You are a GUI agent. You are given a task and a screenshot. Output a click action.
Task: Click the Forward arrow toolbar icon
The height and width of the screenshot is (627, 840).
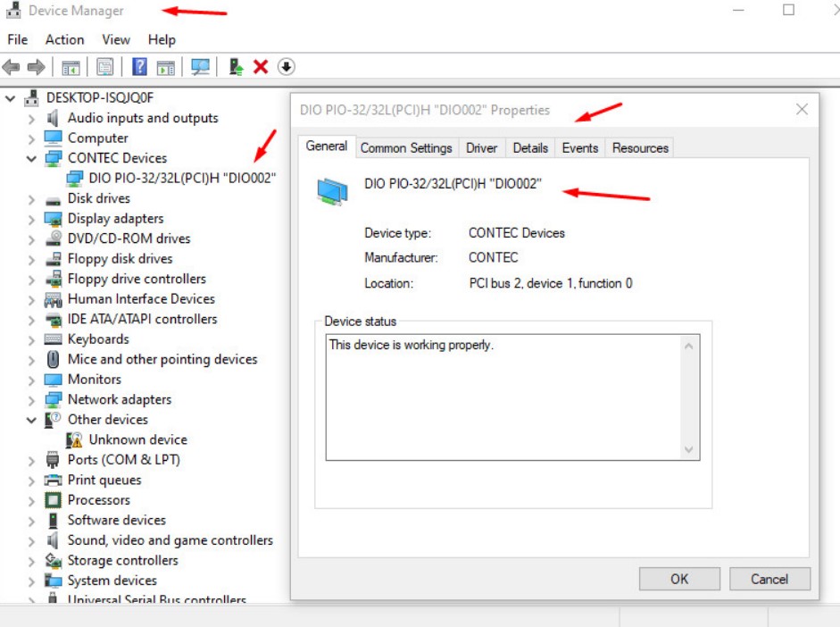36,67
